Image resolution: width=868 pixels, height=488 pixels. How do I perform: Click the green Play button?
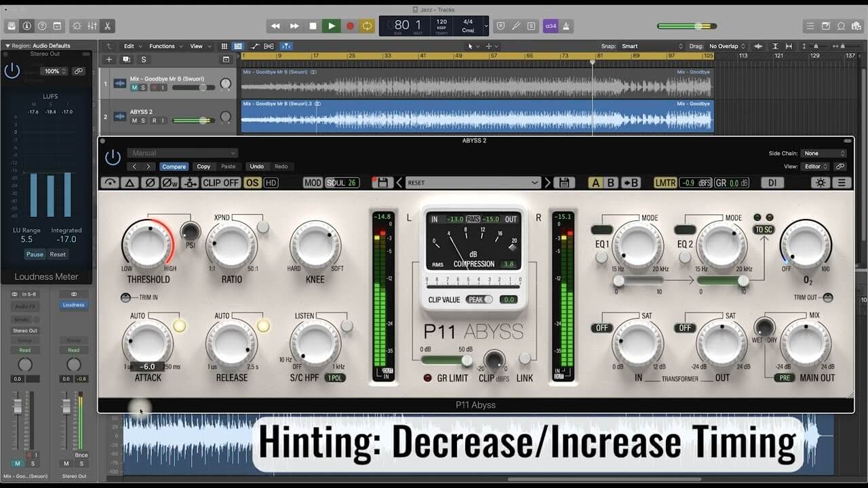[331, 26]
